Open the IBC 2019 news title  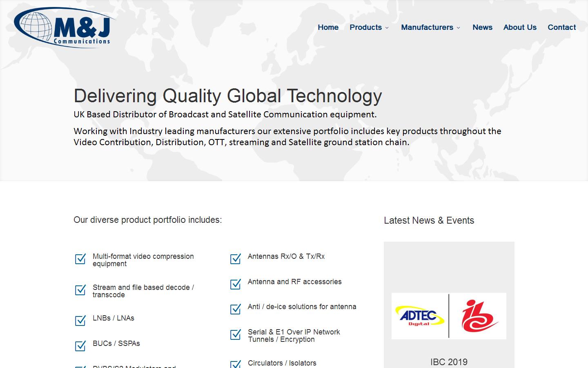pyautogui.click(x=449, y=362)
